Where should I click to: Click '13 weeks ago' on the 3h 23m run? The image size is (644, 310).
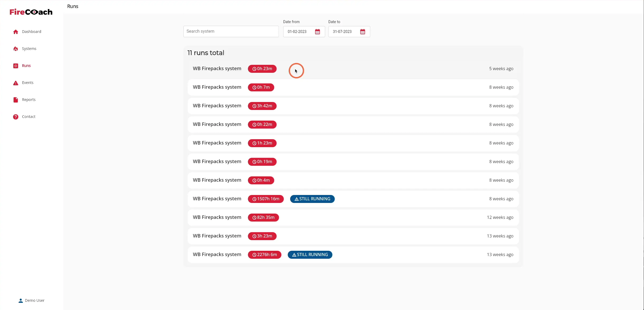pyautogui.click(x=500, y=236)
